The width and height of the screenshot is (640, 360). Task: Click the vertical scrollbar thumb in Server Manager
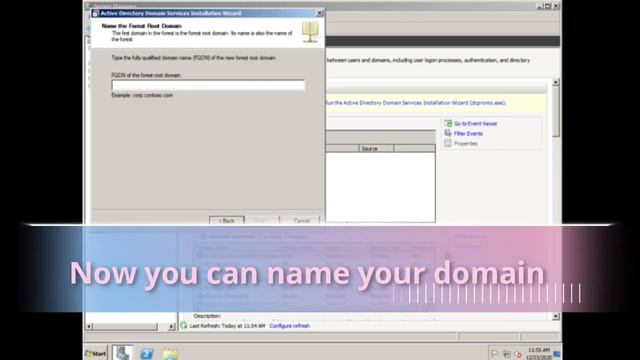[556, 111]
